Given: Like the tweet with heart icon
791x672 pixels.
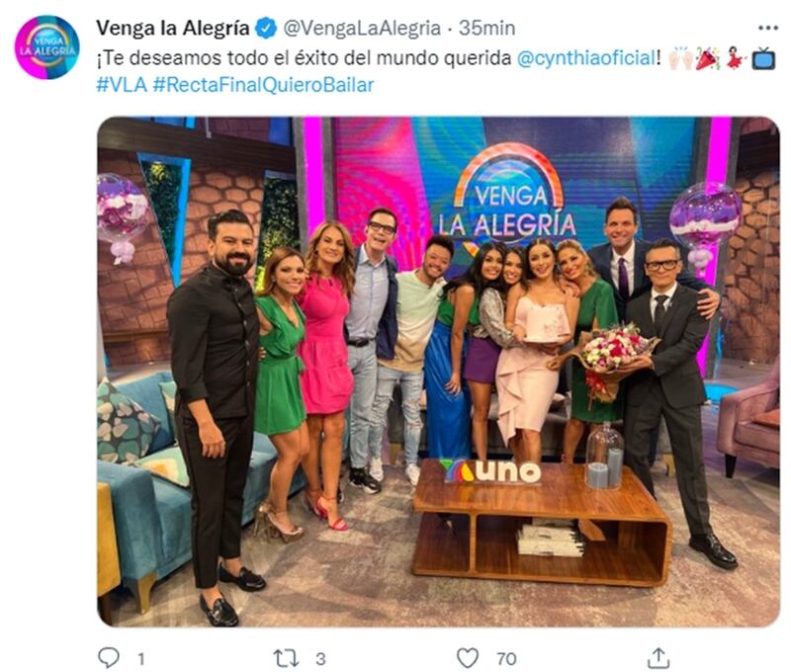Looking at the screenshot, I should pos(467,658).
